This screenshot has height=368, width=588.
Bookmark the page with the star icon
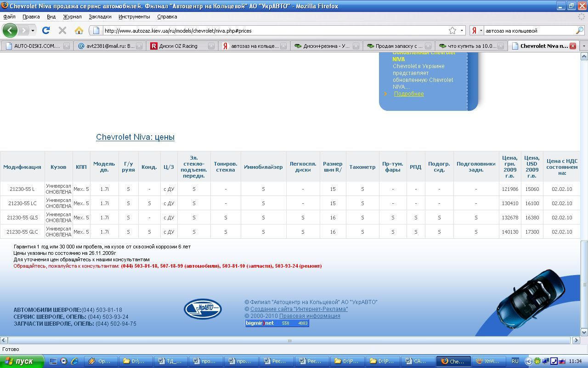point(452,30)
